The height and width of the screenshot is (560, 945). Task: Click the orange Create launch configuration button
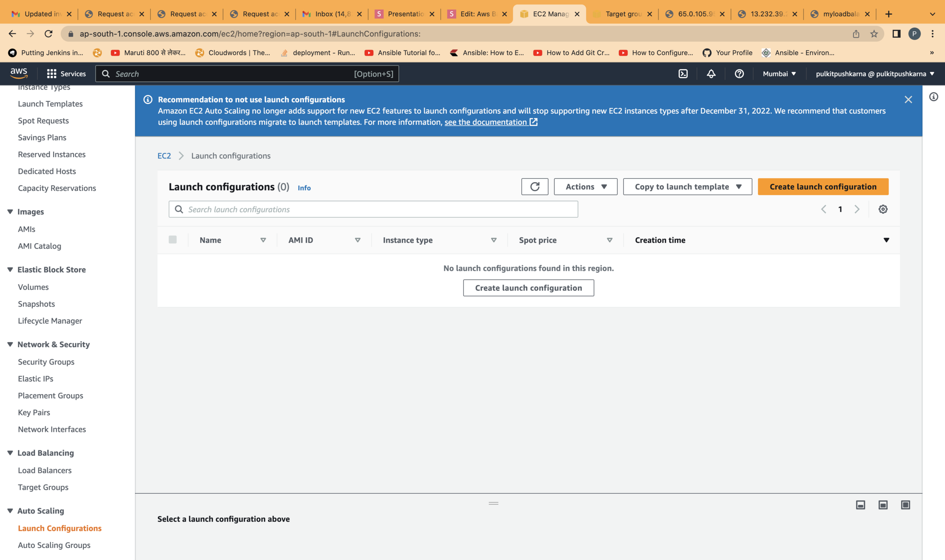coord(823,187)
